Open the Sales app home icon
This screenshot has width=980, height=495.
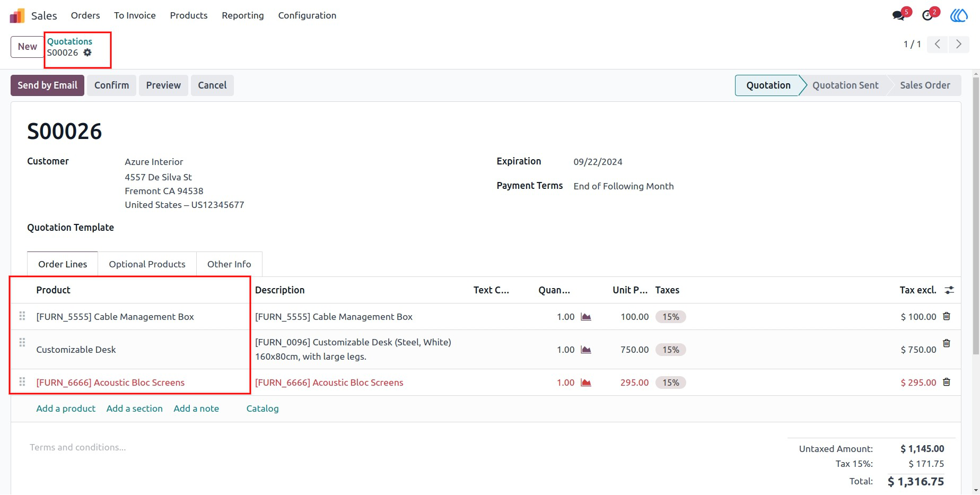coord(17,15)
